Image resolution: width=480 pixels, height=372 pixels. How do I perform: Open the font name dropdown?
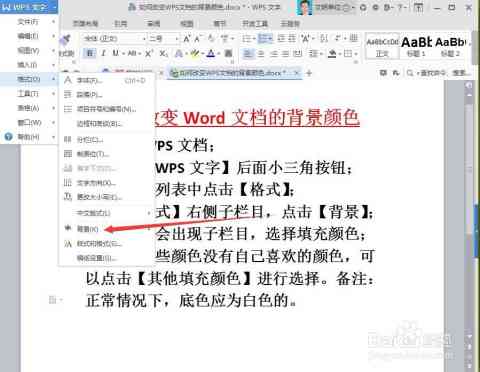144,39
